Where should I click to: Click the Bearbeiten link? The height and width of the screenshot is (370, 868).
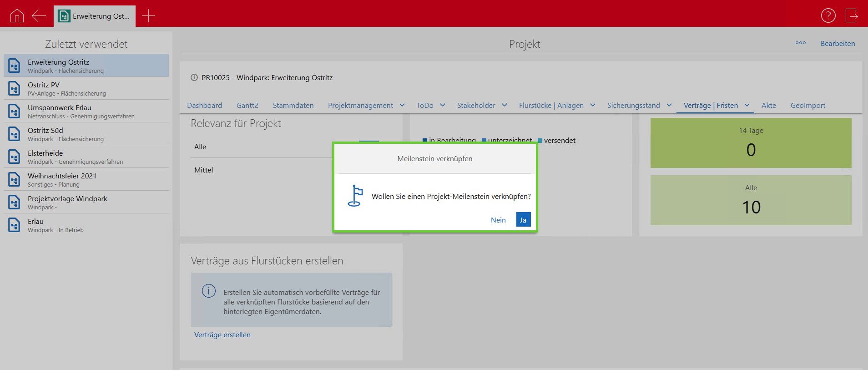tap(838, 44)
